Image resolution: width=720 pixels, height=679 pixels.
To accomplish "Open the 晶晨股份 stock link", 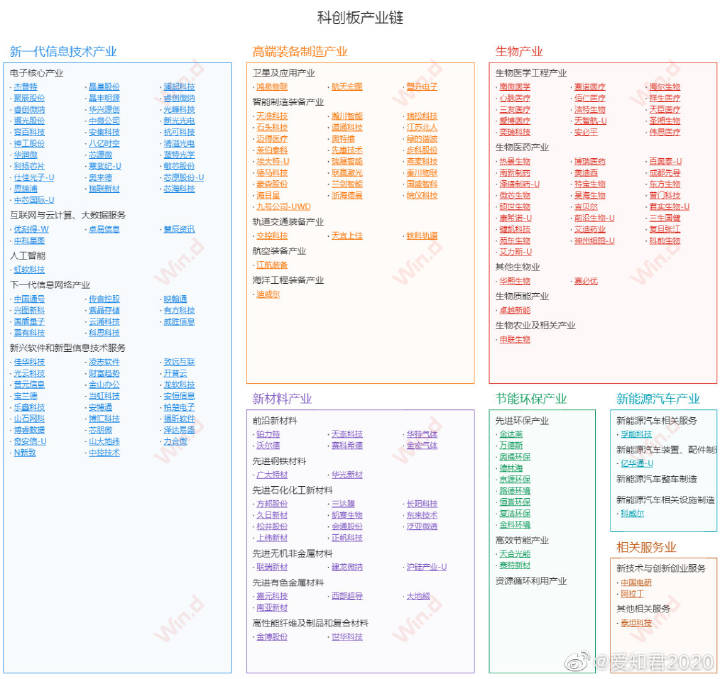I will pyautogui.click(x=104, y=86).
